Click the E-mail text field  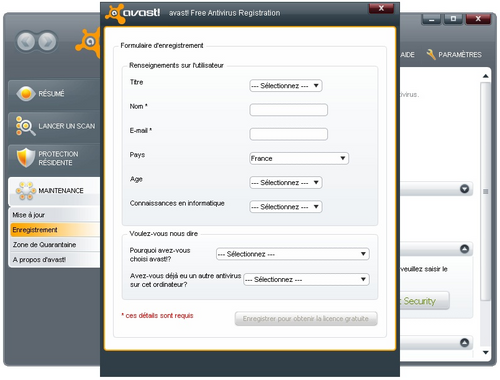pos(288,134)
